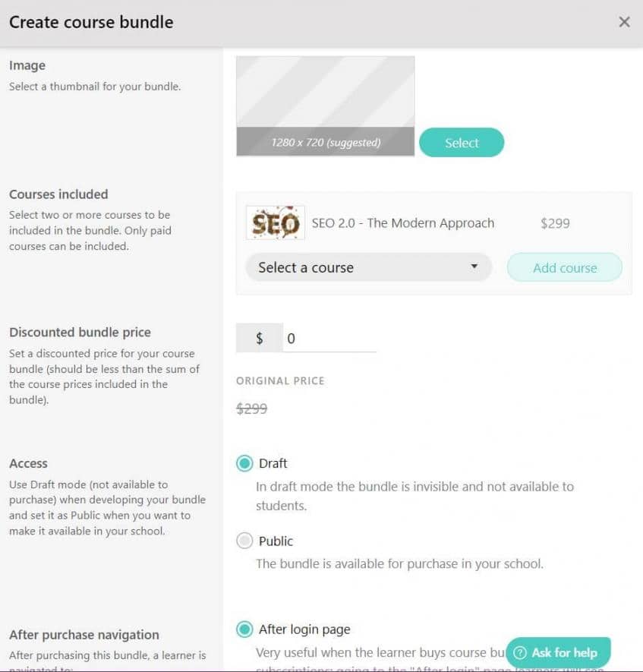Image resolution: width=643 pixels, height=672 pixels.
Task: Click the bundle image placeholder thumbnail
Action: coord(325,93)
